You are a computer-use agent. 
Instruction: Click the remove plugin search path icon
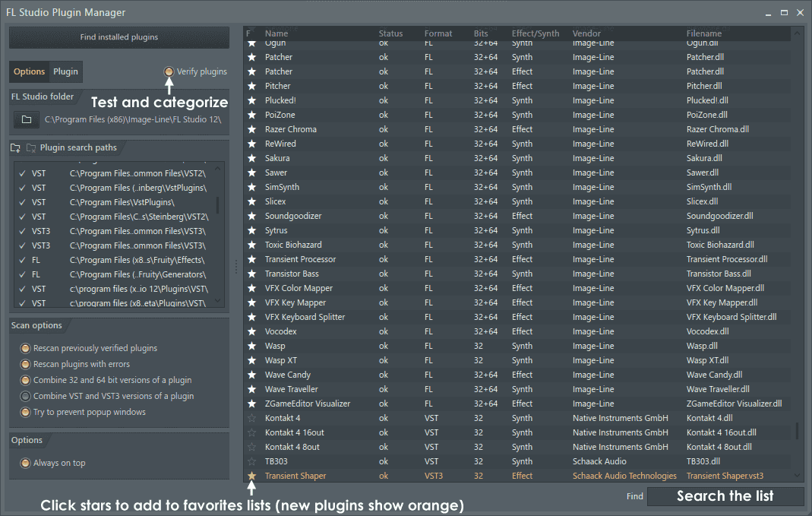31,148
